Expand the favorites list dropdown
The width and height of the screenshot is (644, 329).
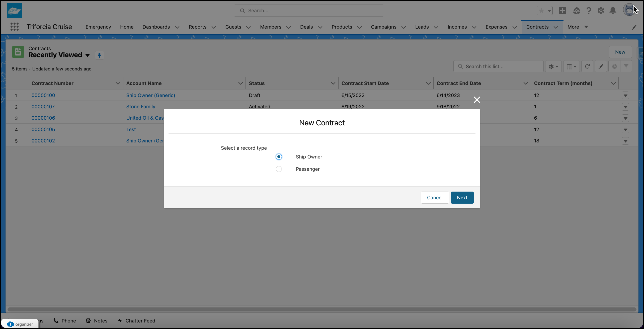tap(549, 11)
